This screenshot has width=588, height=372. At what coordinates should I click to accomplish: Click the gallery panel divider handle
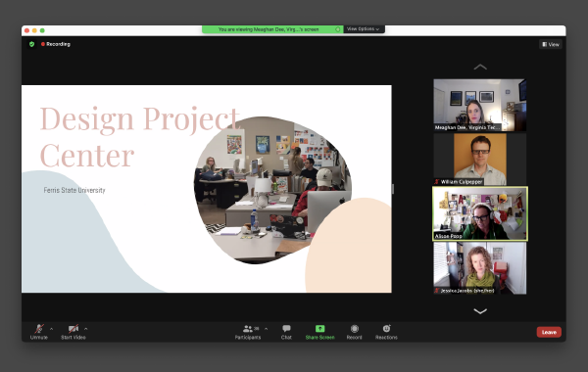(x=393, y=189)
